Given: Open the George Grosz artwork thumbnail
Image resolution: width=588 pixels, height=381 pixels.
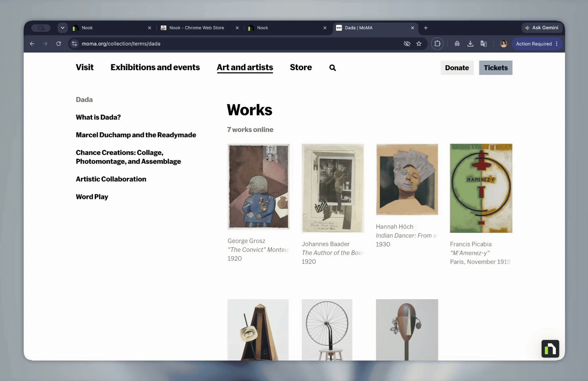Looking at the screenshot, I should pos(258,186).
